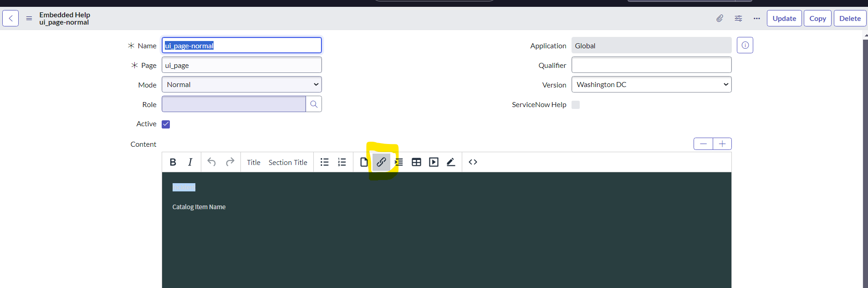This screenshot has height=288, width=868.
Task: Click the Update button
Action: pos(784,18)
